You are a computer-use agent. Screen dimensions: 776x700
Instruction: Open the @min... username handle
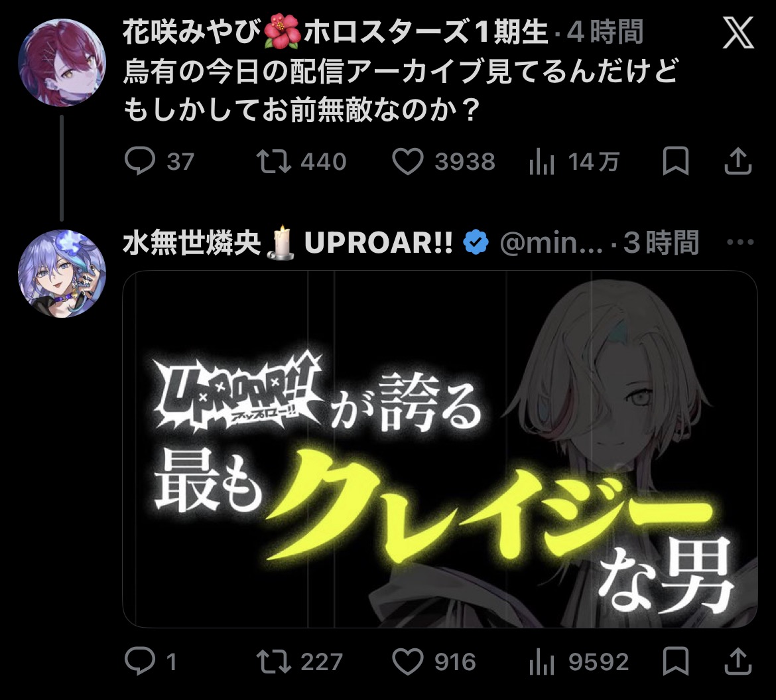pos(551,243)
